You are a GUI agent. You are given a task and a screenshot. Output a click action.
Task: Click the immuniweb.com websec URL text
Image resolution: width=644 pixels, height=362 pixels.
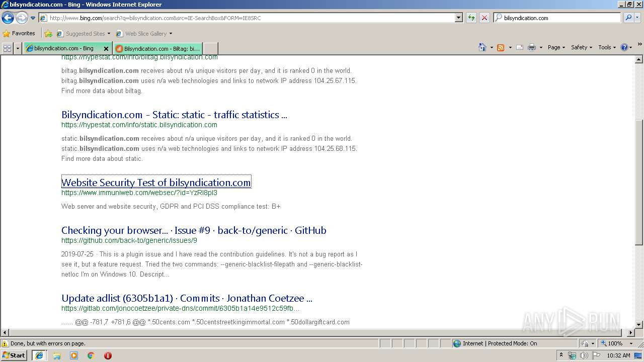coord(139,193)
